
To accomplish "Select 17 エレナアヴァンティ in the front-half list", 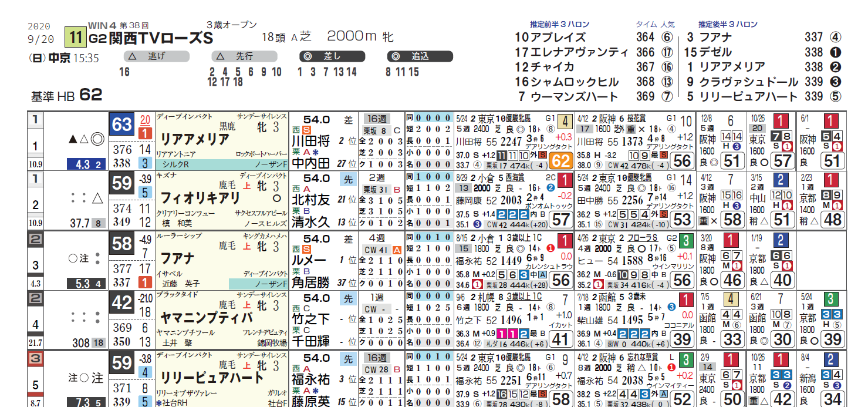I will pos(572,52).
